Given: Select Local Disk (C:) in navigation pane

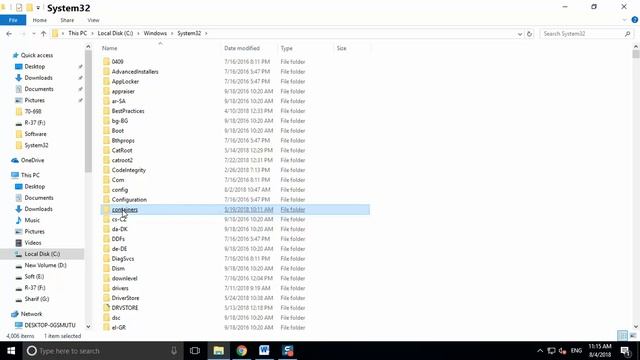Looking at the screenshot, I should pos(42,254).
